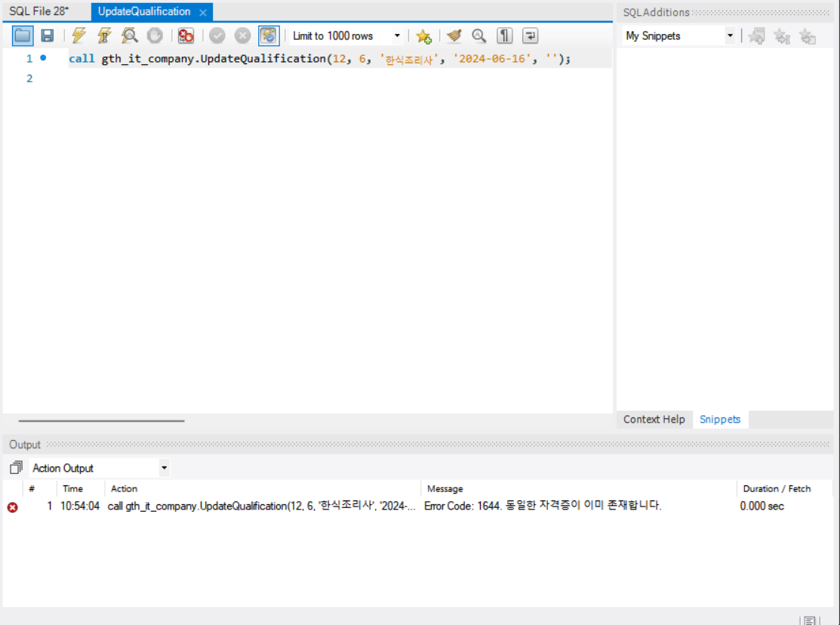Toggle the auto-commit mode button

[269, 36]
